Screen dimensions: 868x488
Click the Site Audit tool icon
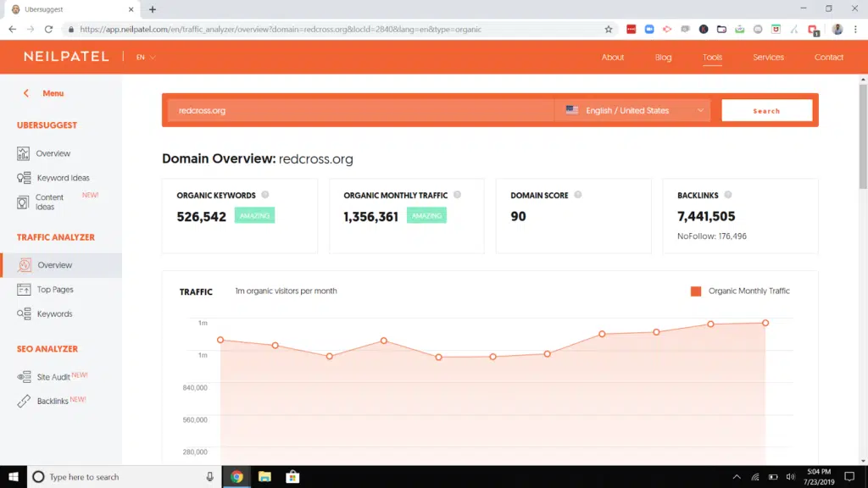(23, 377)
